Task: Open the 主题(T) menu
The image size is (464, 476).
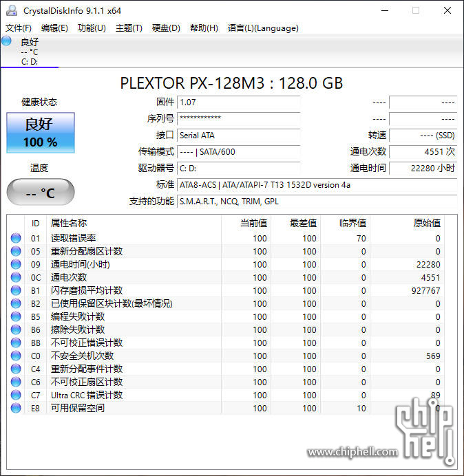Action: click(129, 28)
